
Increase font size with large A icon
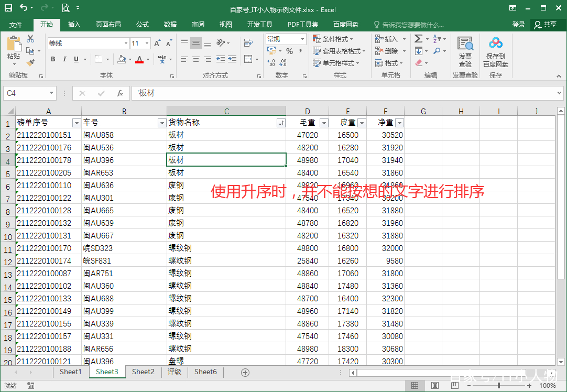tap(157, 43)
